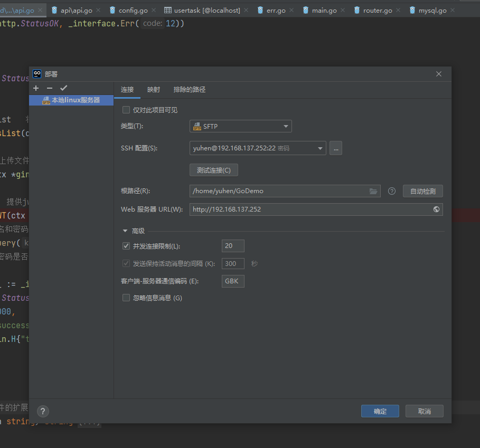This screenshot has width=480, height=448.
Task: Select 本地linux服务器 in server list
Action: [x=71, y=100]
